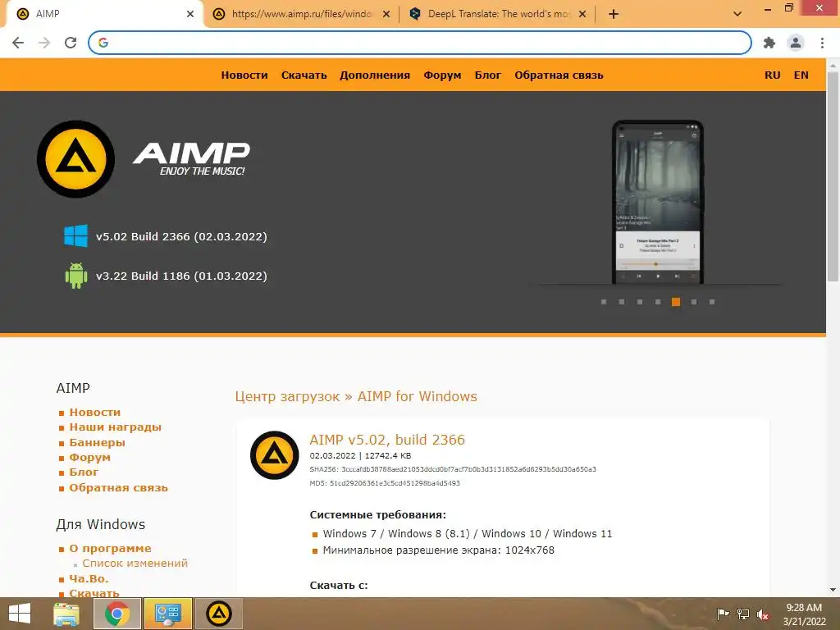Expand the tab search chevron
The width and height of the screenshot is (840, 630).
[x=737, y=14]
